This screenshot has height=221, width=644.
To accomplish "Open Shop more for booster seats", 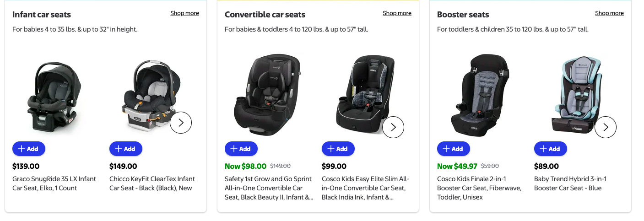I will (x=609, y=13).
